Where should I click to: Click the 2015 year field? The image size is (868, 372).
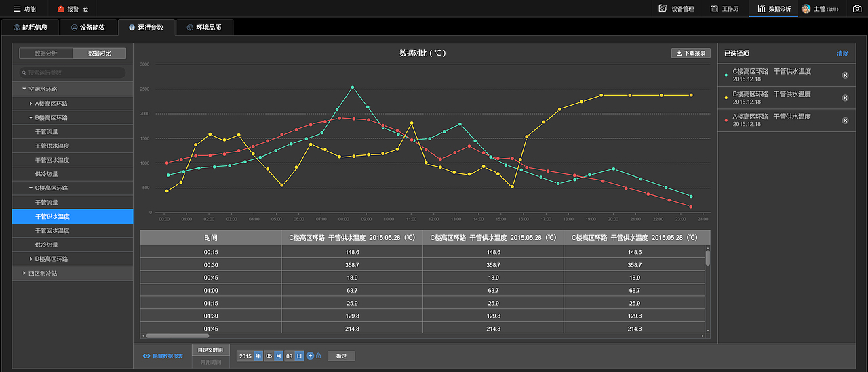pos(245,356)
